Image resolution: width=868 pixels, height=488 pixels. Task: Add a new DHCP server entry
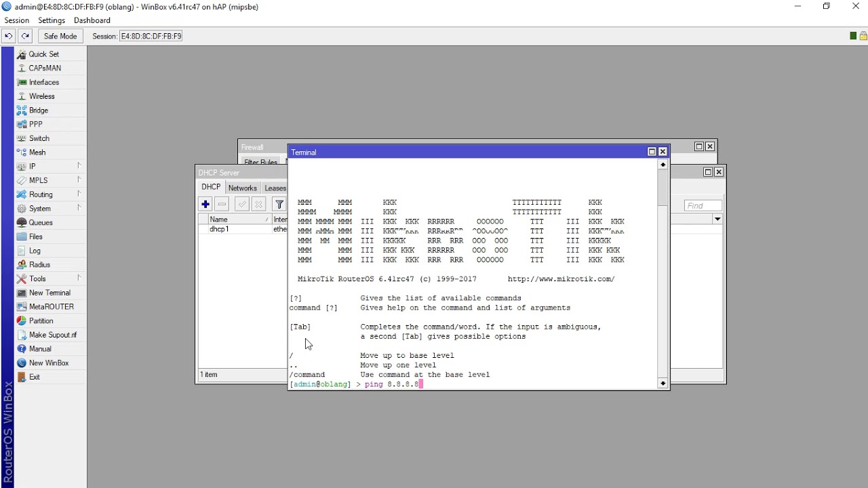pos(205,204)
